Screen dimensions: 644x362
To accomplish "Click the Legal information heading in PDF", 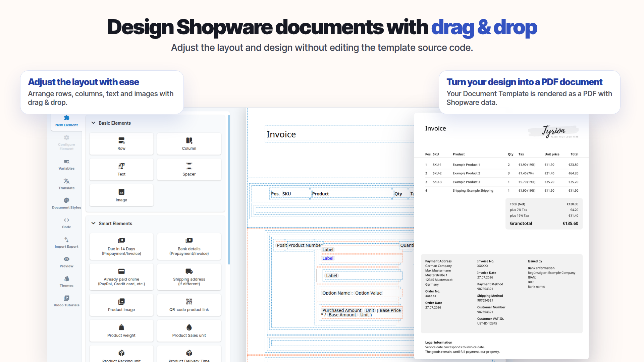I will (438, 343).
